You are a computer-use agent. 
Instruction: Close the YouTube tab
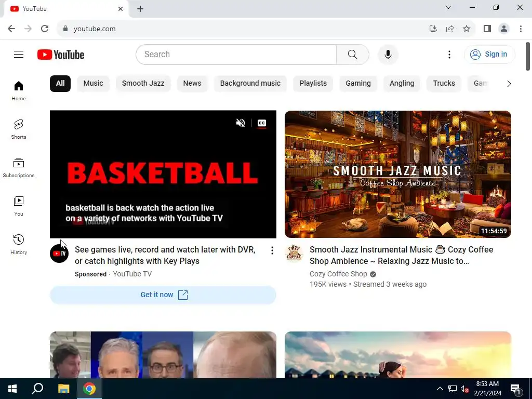click(x=121, y=9)
